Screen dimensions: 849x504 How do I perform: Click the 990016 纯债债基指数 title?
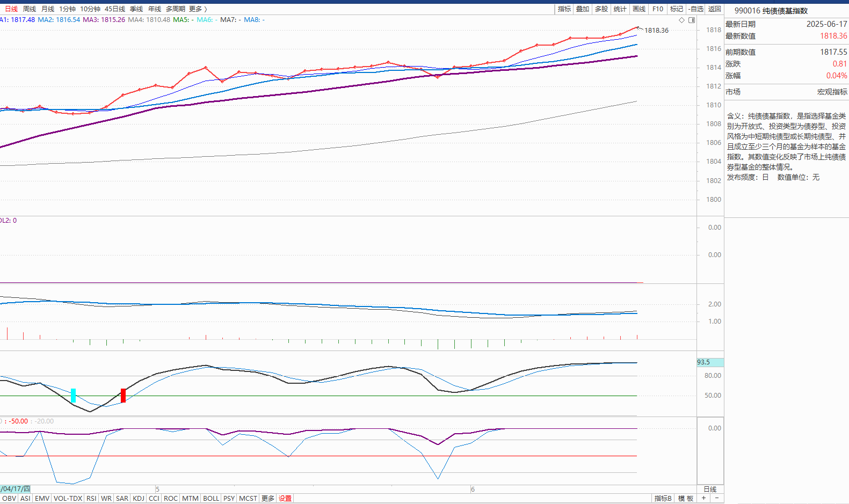click(x=771, y=11)
